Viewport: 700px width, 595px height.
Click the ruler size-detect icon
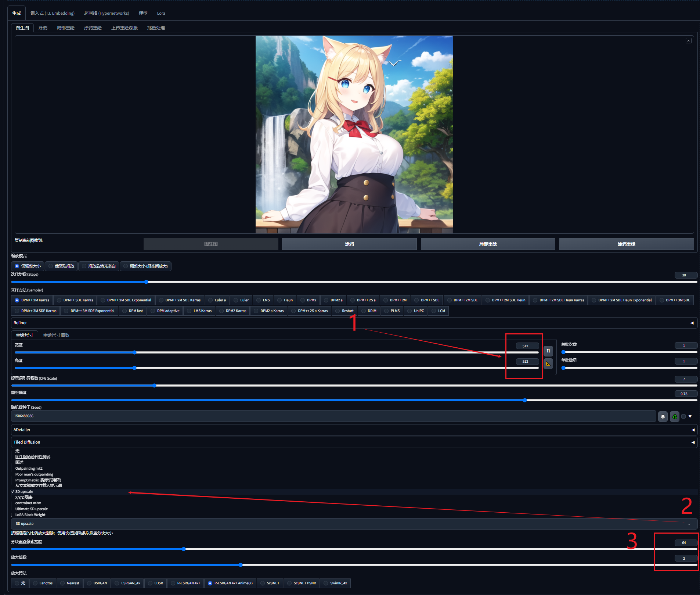click(548, 364)
